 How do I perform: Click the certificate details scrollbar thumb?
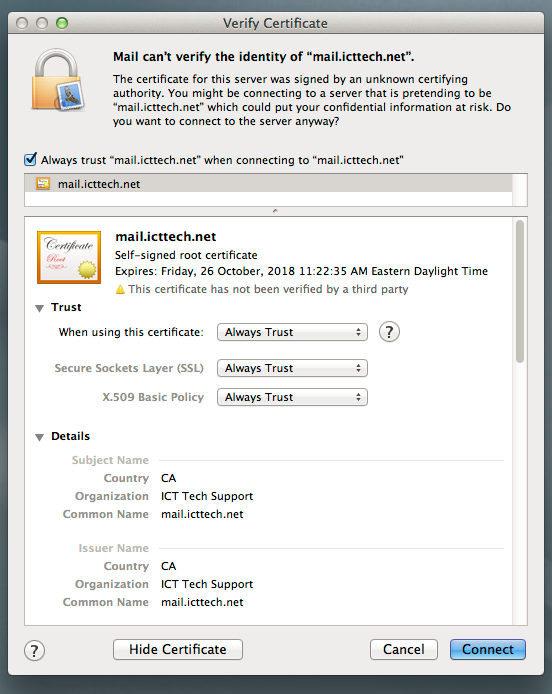click(520, 291)
